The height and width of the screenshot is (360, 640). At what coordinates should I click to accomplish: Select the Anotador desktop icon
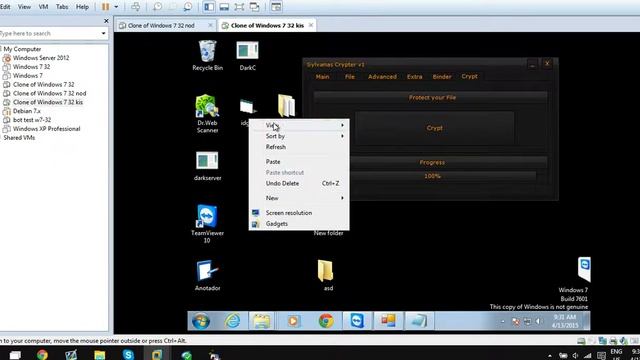pyautogui.click(x=207, y=276)
